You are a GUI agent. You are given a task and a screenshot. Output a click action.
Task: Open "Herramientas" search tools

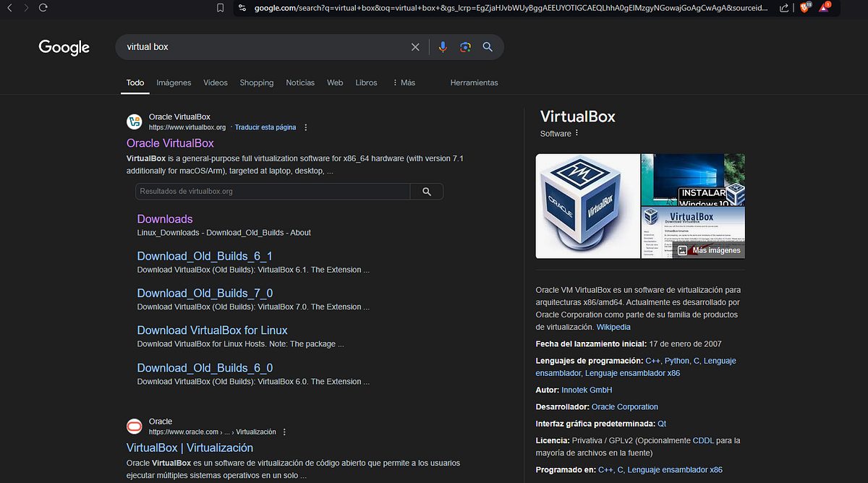(x=474, y=82)
